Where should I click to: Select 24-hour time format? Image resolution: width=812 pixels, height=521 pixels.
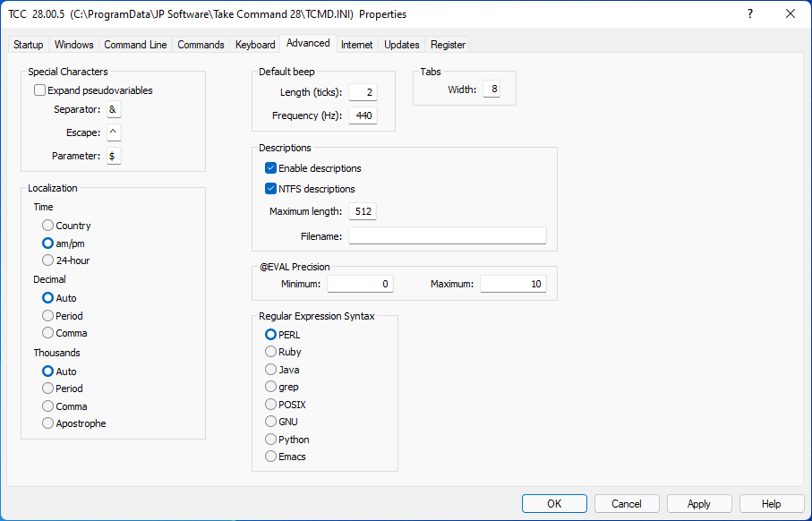coord(65,260)
